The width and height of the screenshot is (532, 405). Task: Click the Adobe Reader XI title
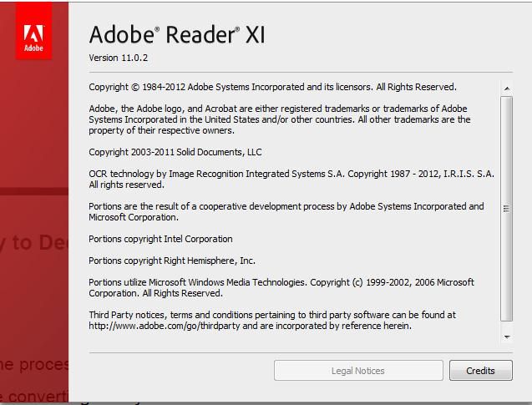(177, 34)
